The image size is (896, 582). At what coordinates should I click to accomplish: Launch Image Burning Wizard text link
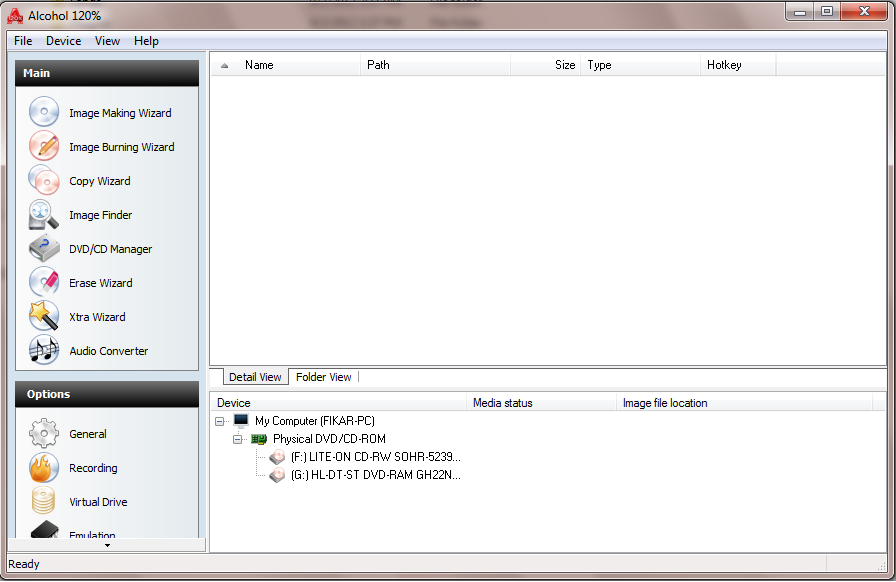click(122, 147)
